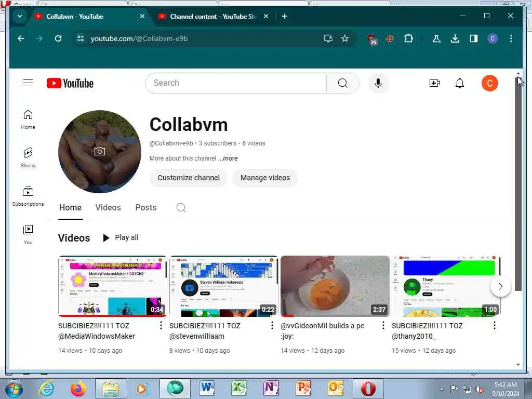Open the browser extensions puzzle icon

pos(409,38)
